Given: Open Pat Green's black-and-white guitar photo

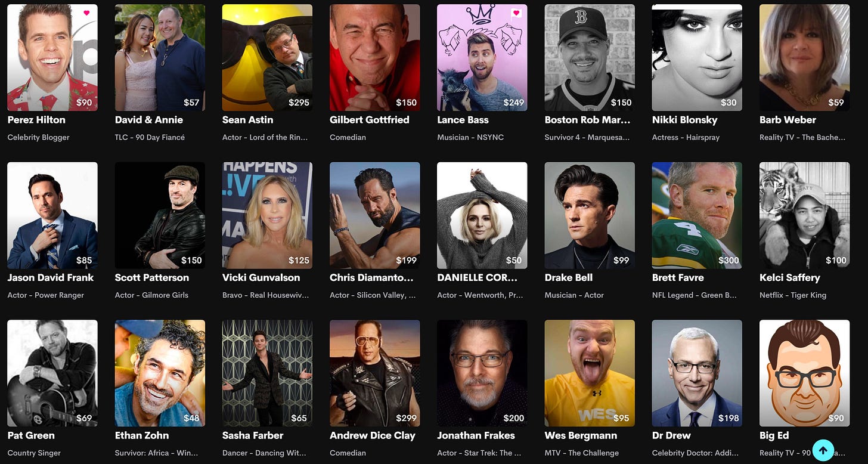Looking at the screenshot, I should pos(52,373).
